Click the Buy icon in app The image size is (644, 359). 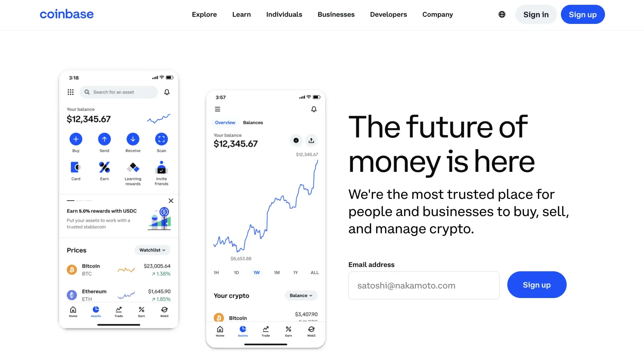tap(76, 139)
